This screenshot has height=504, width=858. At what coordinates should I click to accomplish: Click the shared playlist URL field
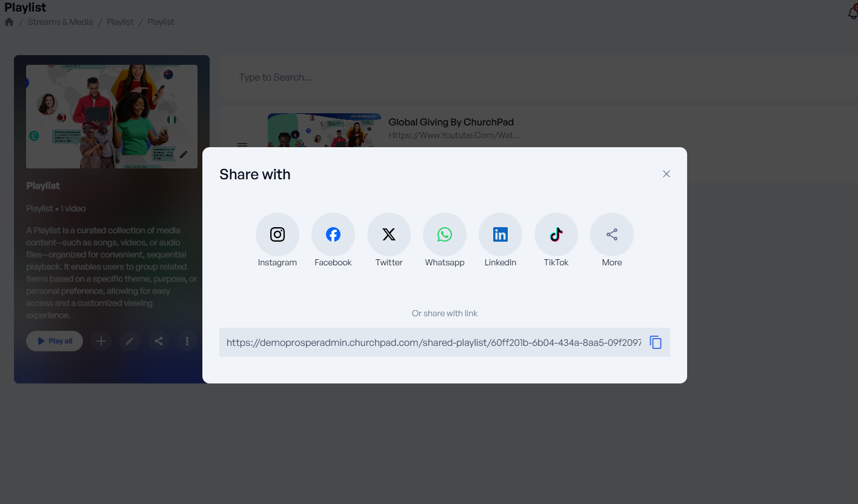pos(433,342)
